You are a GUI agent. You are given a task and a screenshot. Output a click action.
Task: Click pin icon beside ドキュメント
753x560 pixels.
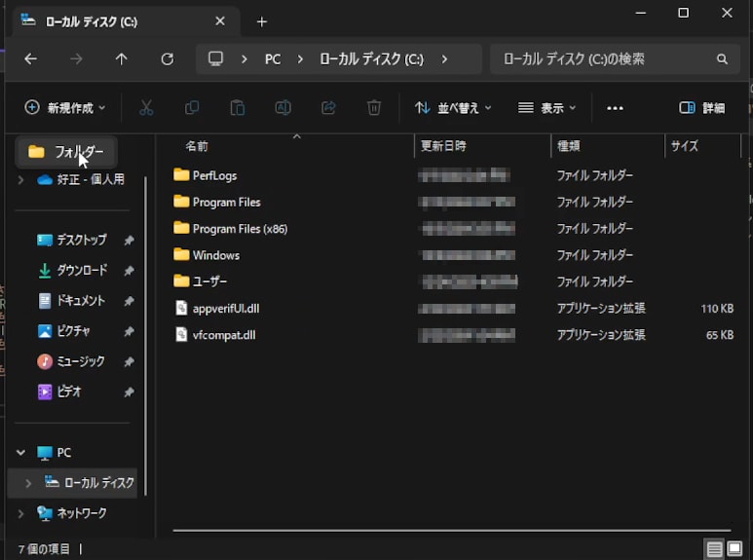[x=129, y=301]
